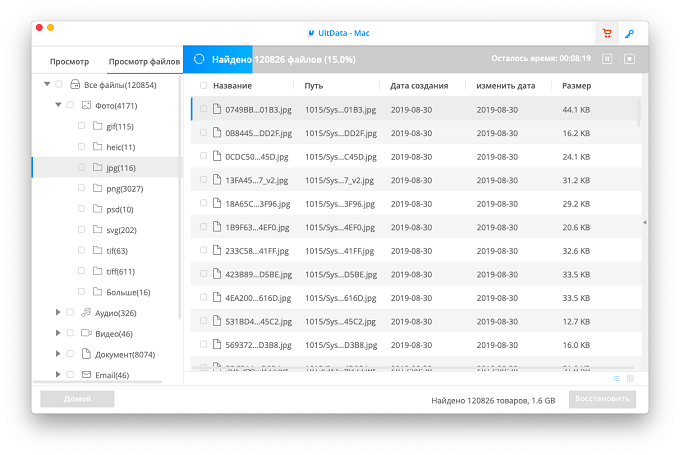The image size is (680, 455).
Task: Click the Восстановить button
Action: 602,399
